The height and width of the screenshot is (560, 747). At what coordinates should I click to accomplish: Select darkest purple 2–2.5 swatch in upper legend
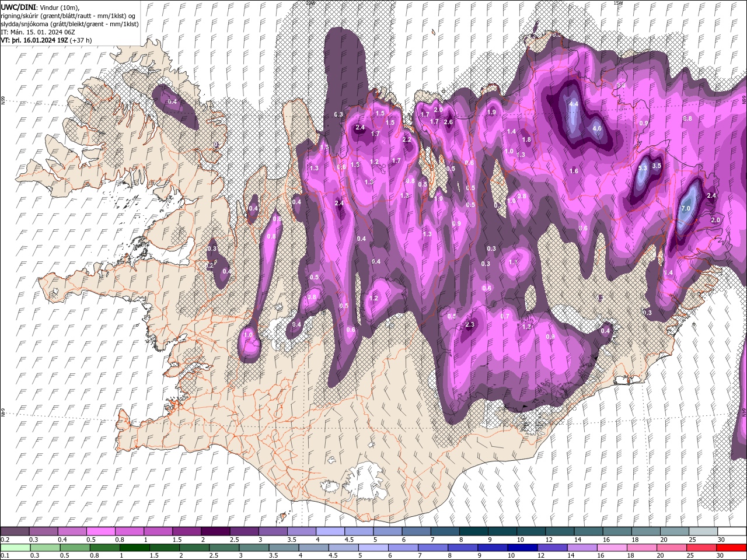tap(215, 531)
